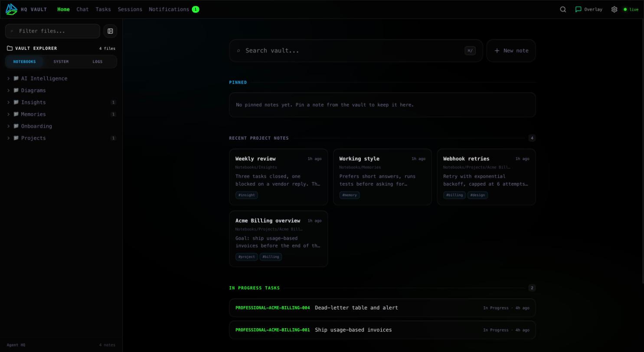Open the Working style note card
Image resolution: width=644 pixels, height=352 pixels.
382,177
